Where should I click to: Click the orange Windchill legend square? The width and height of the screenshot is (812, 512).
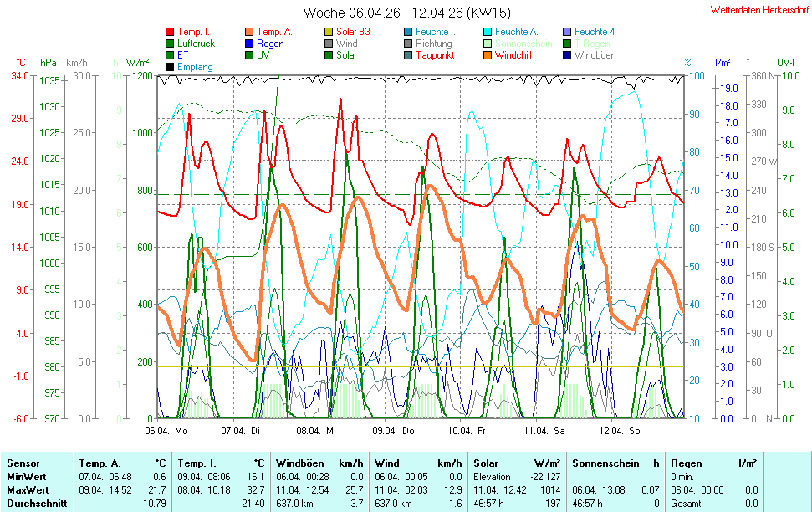point(488,55)
